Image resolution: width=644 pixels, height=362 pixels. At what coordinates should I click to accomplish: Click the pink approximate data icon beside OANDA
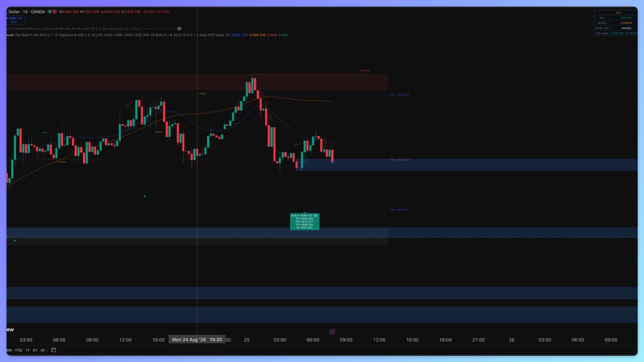point(55,12)
